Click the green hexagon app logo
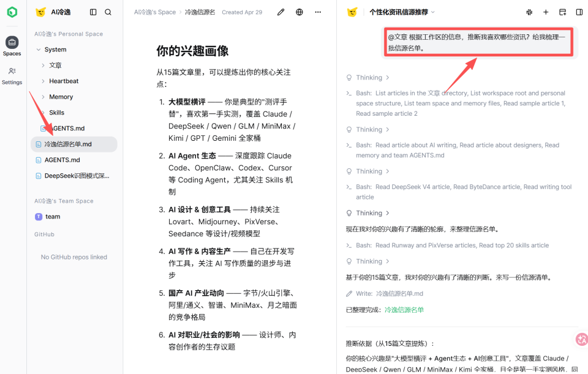The height and width of the screenshot is (374, 588). click(x=12, y=12)
